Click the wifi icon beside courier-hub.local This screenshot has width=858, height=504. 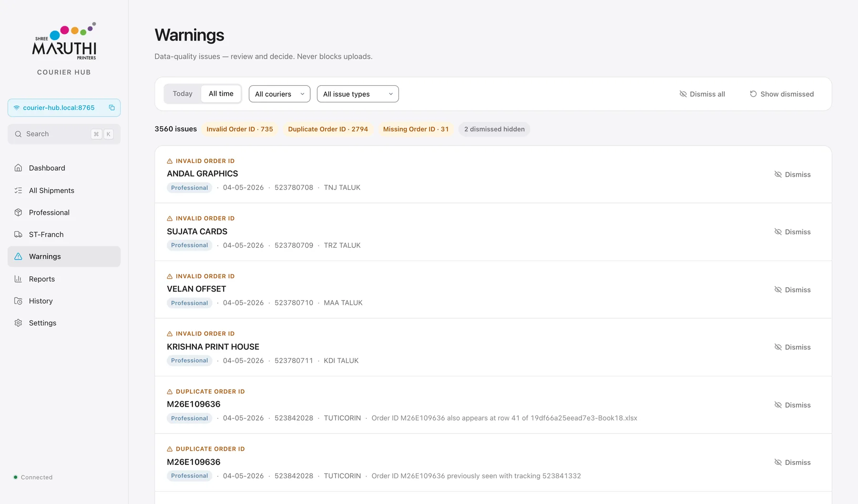pyautogui.click(x=17, y=108)
